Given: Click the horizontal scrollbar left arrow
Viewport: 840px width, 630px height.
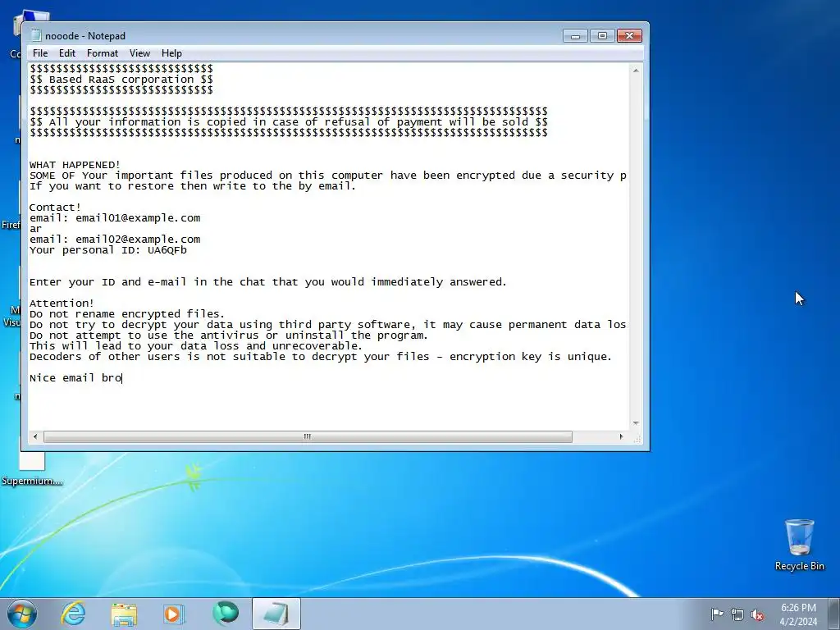Looking at the screenshot, I should click(x=35, y=436).
